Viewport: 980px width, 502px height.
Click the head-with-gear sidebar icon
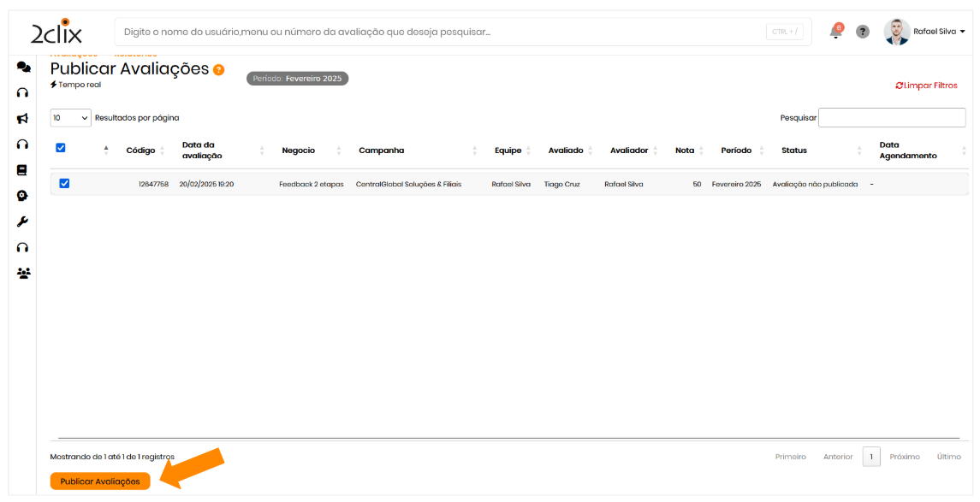[23, 196]
